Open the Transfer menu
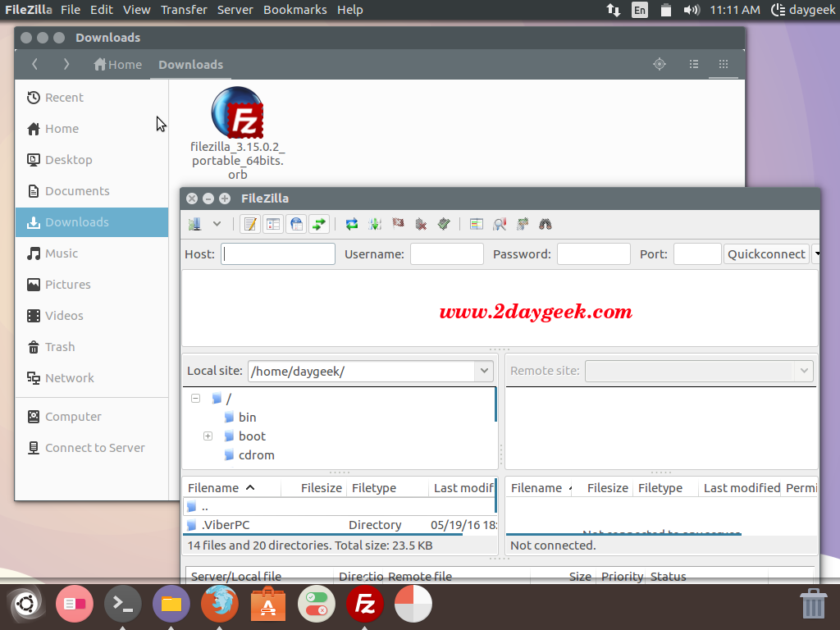 (184, 10)
